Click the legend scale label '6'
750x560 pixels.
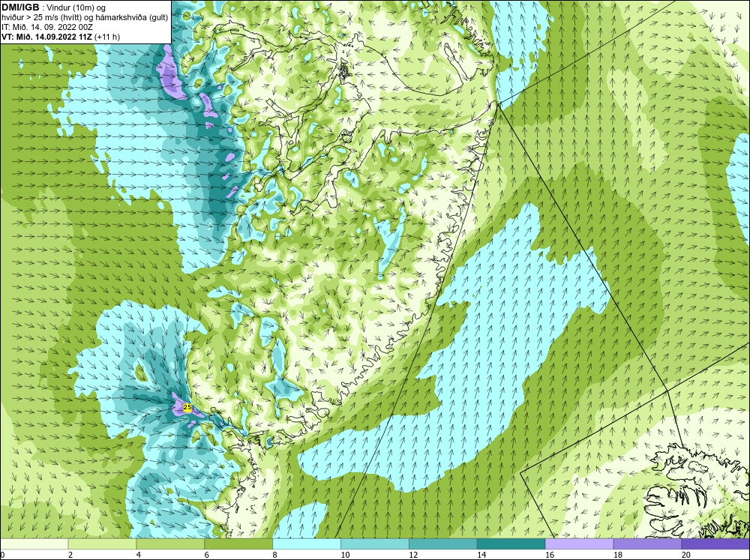coord(207,555)
